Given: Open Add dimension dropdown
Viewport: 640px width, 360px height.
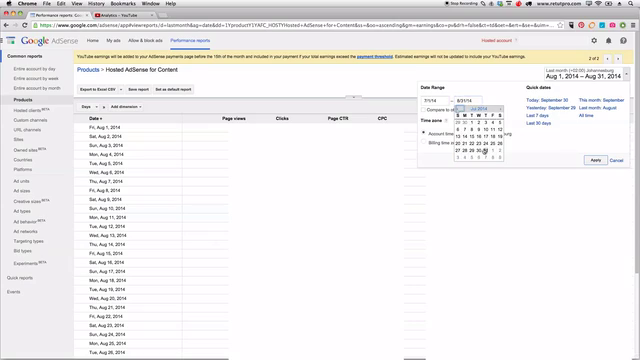Looking at the screenshot, I should (126, 107).
